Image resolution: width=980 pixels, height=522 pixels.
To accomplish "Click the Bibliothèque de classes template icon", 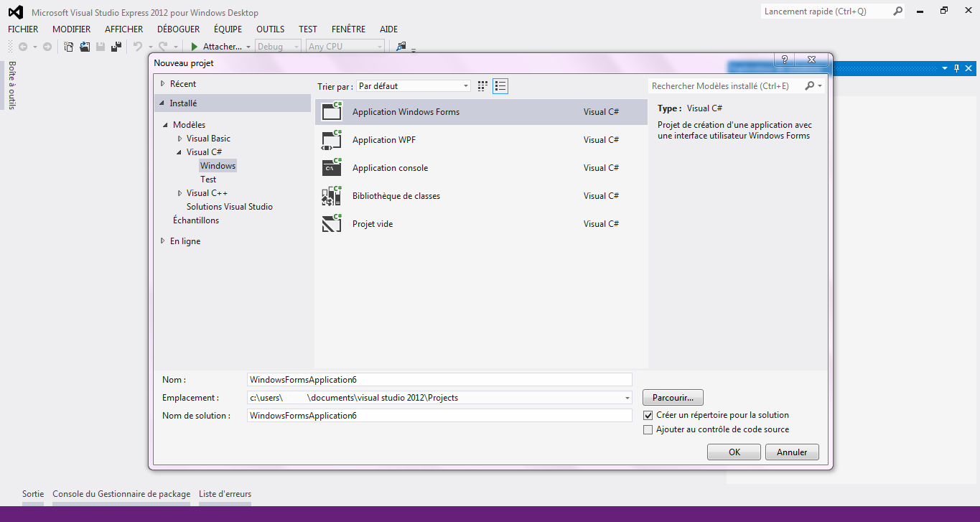I will pyautogui.click(x=332, y=195).
